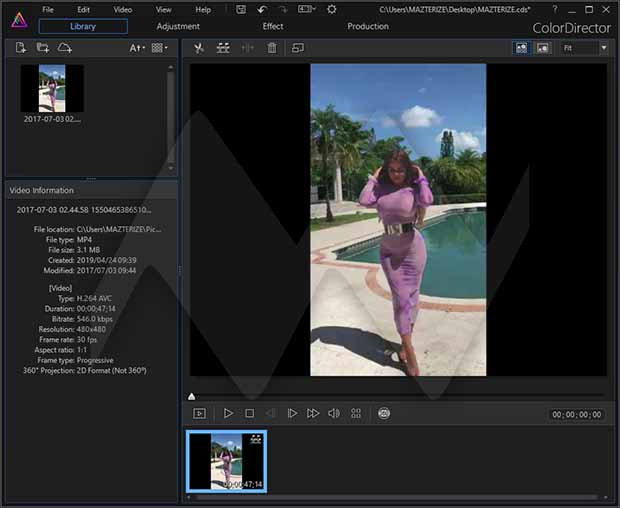Select the 2017-07-03 library video thumbnail
Viewport: 620px width, 508px height.
coord(52,89)
